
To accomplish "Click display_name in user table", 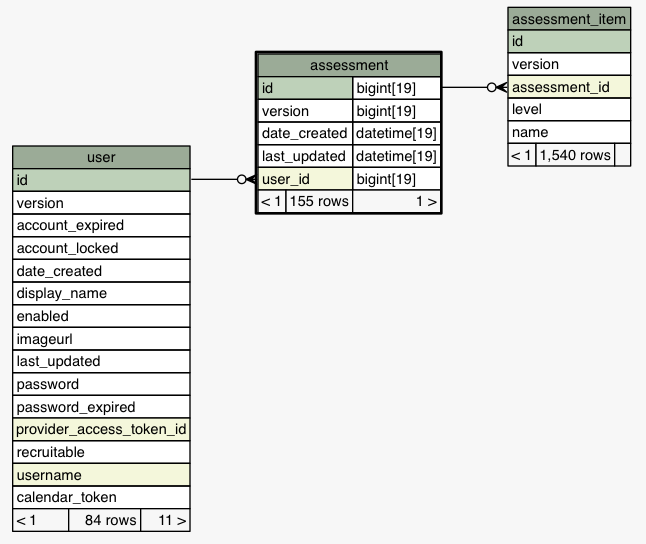I will coord(101,293).
